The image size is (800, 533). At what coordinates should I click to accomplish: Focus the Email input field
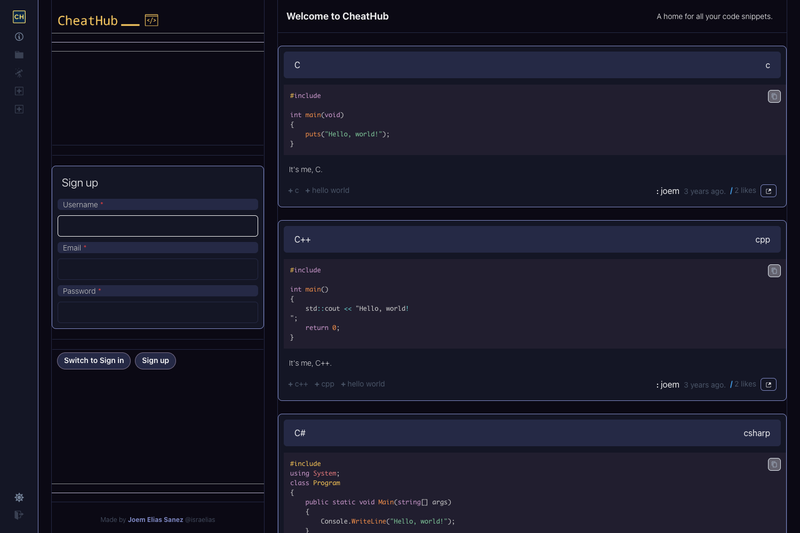158,269
